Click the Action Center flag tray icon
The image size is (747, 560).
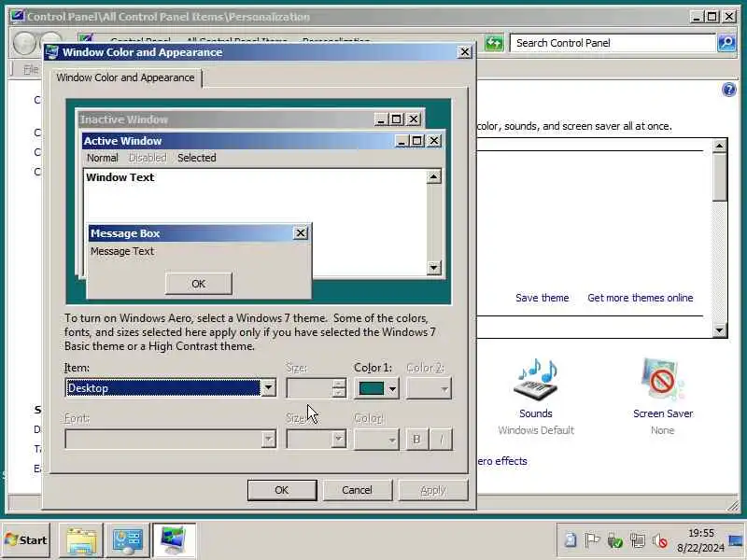click(592, 540)
